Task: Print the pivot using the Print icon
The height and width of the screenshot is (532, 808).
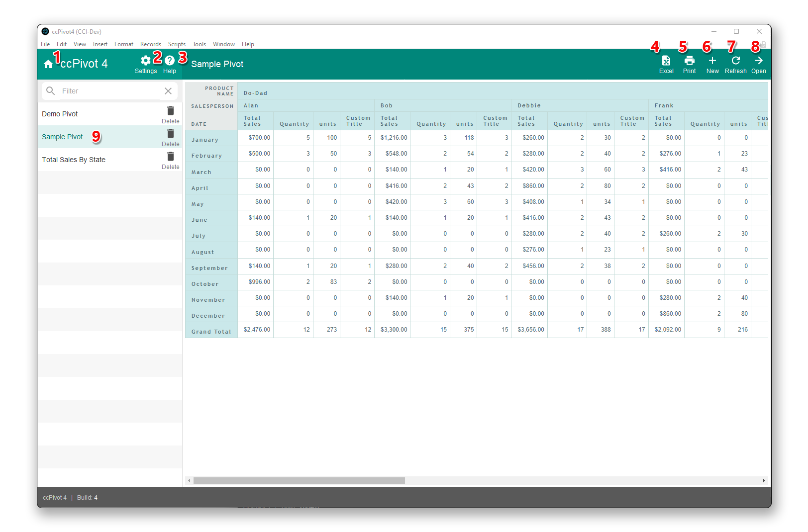Action: (690, 61)
